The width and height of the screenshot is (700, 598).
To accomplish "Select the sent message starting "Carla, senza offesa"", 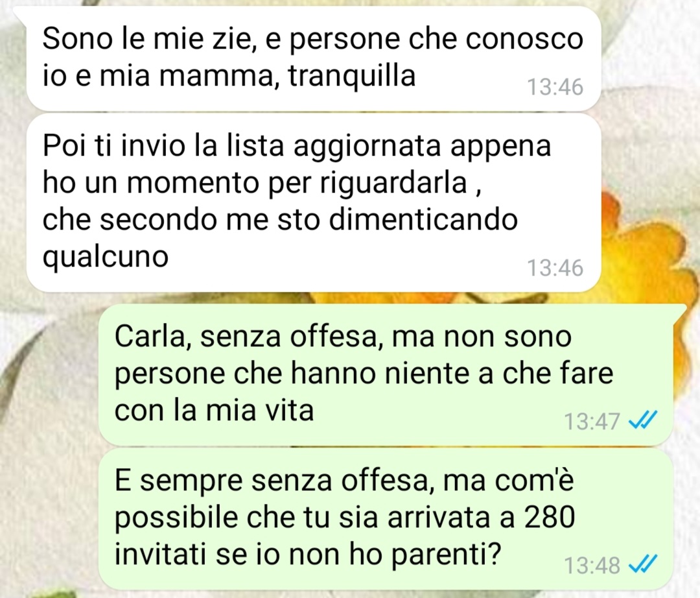I will [x=385, y=374].
